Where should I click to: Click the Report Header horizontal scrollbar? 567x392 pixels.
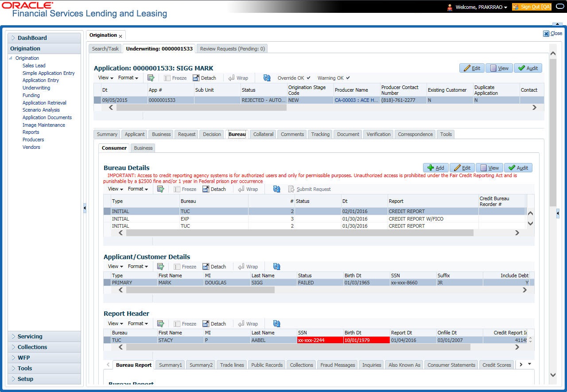[x=298, y=347]
